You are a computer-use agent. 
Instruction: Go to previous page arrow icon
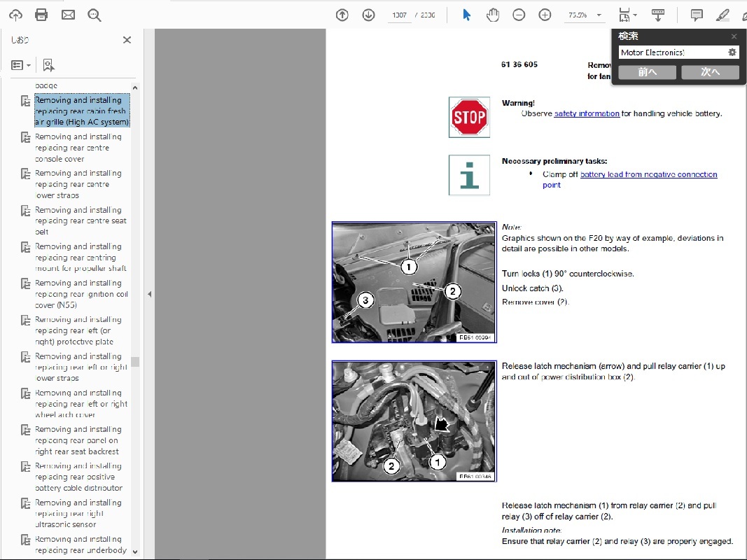point(342,15)
